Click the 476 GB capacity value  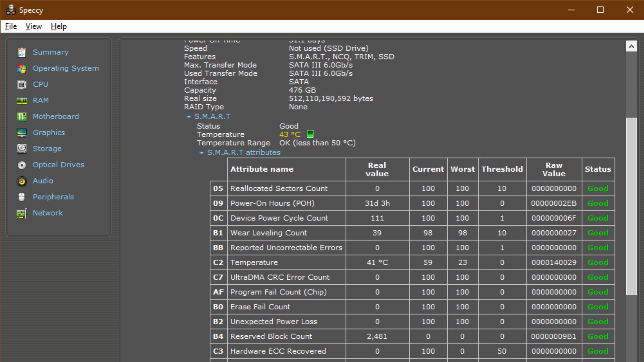(302, 90)
